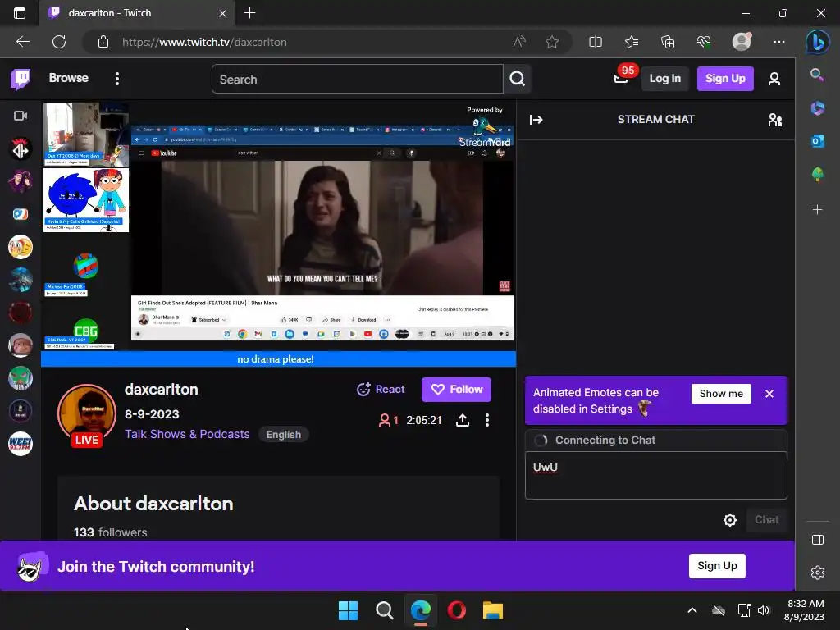The width and height of the screenshot is (840, 630).
Task: Click the chat message box containing UwU
Action: pos(655,475)
